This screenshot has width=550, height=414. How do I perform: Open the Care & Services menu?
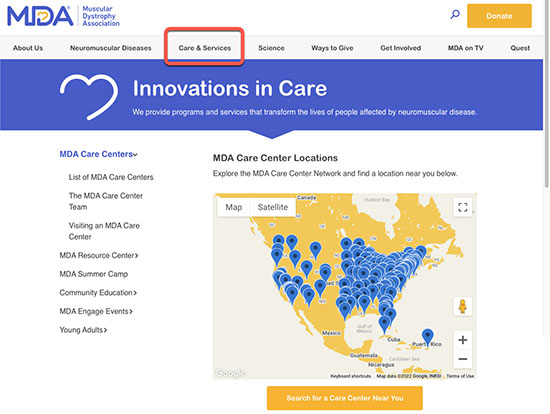205,48
